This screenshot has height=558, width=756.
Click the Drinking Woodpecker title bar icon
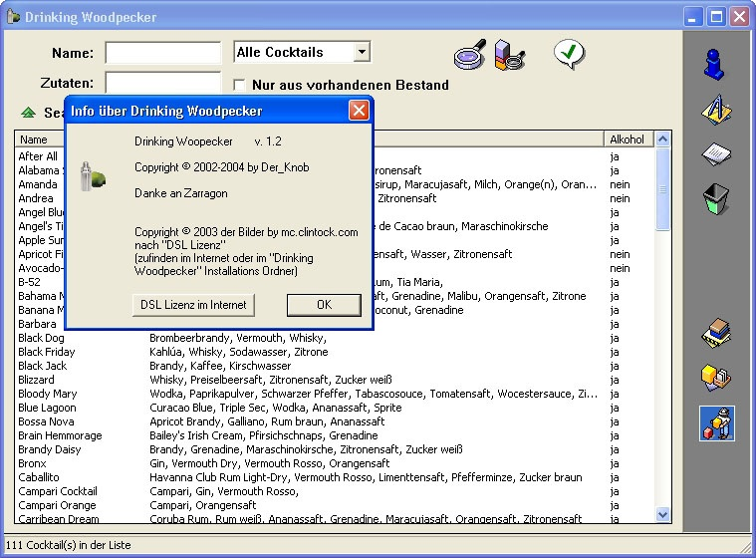[14, 17]
